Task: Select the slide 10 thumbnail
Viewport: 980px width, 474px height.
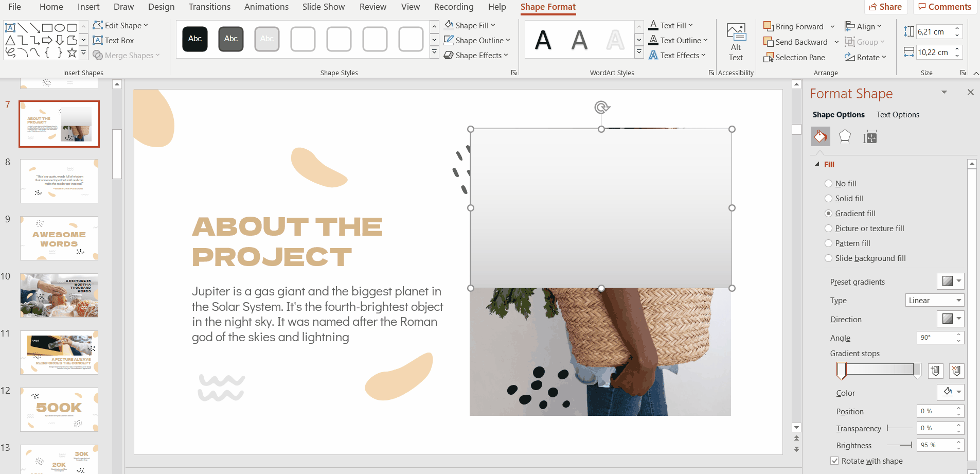Action: point(59,295)
